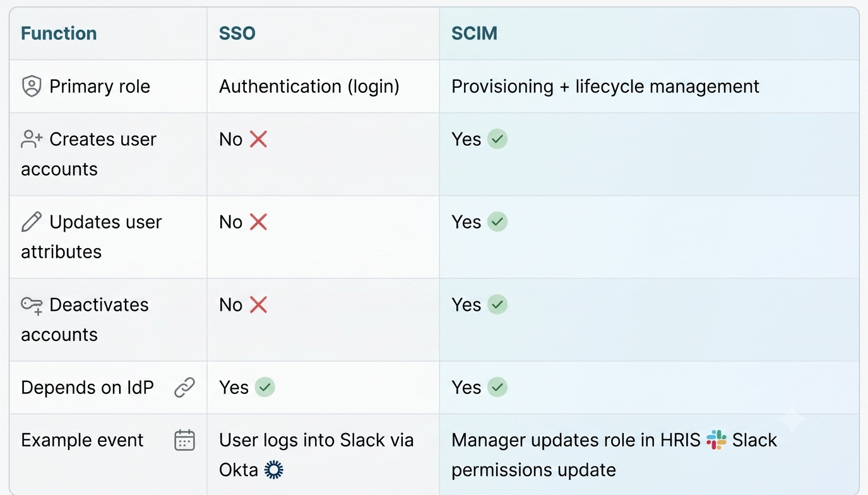The width and height of the screenshot is (868, 495).
Task: Click 'Yes' in SCIM Deactivates accounts row
Action: pyautogui.click(x=467, y=304)
